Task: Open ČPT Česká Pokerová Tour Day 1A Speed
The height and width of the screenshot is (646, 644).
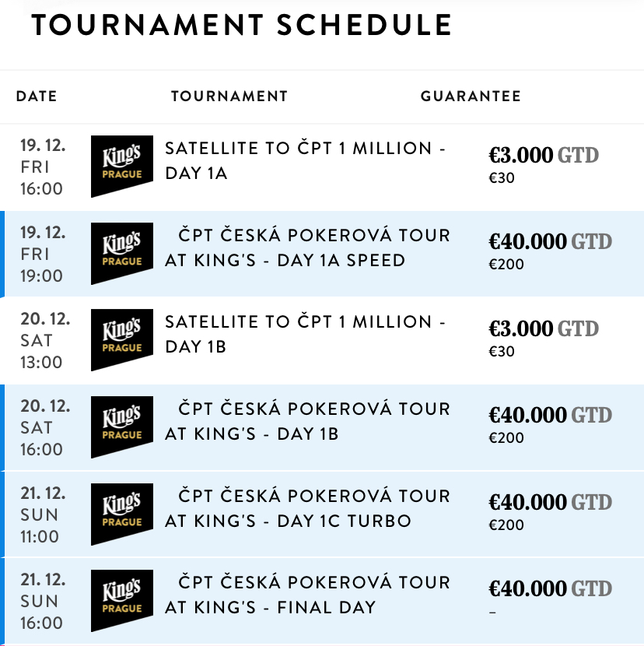Action: [x=307, y=248]
